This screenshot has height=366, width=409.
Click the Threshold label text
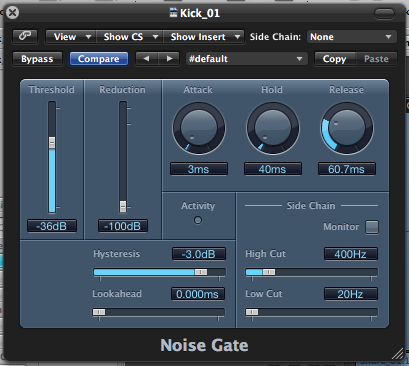52,90
